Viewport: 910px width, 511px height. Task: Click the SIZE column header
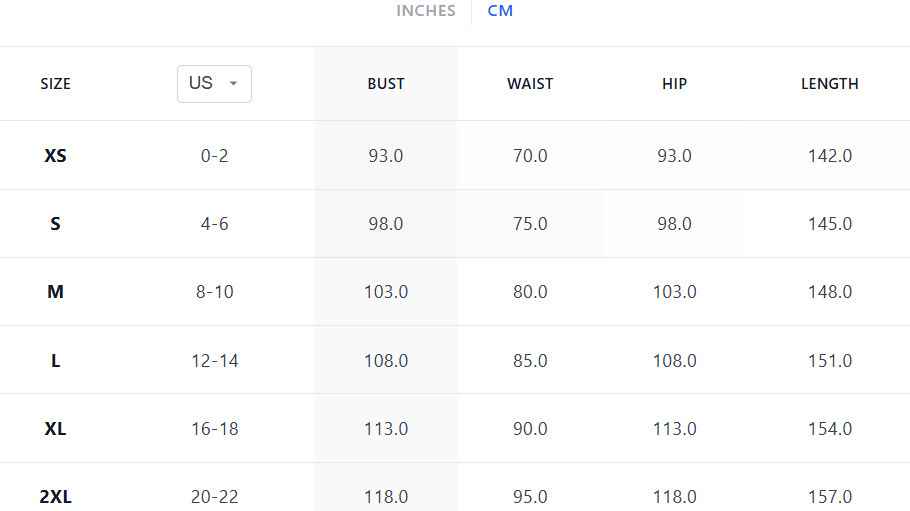coord(56,84)
